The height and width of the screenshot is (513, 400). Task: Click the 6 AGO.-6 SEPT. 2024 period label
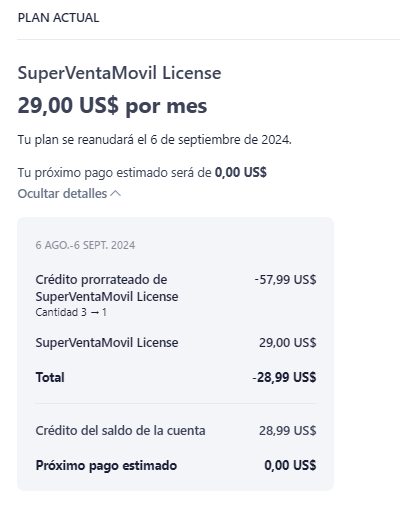[x=85, y=245]
